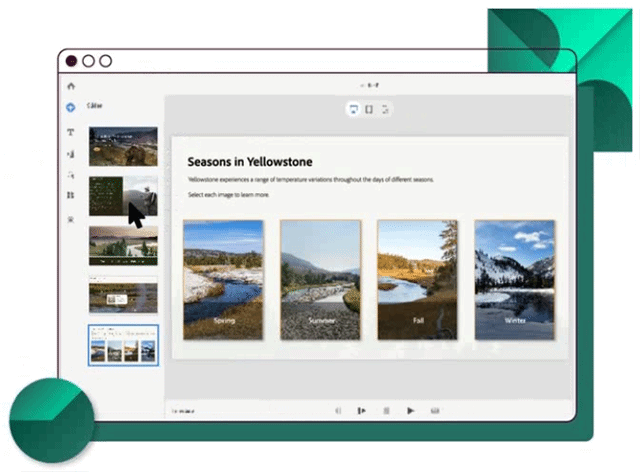The height and width of the screenshot is (472, 640).
Task: Click the interactions icon with cursor
Action: click(71, 175)
